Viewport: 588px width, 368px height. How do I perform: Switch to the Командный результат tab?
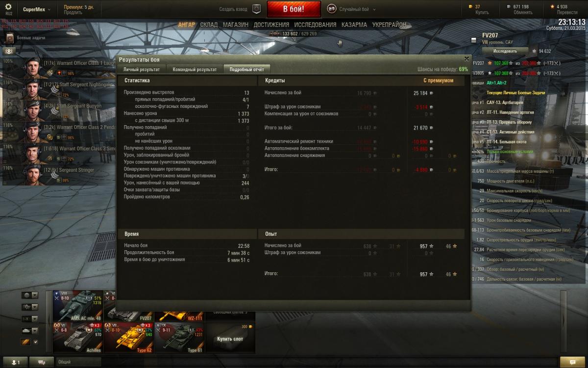[x=195, y=70]
